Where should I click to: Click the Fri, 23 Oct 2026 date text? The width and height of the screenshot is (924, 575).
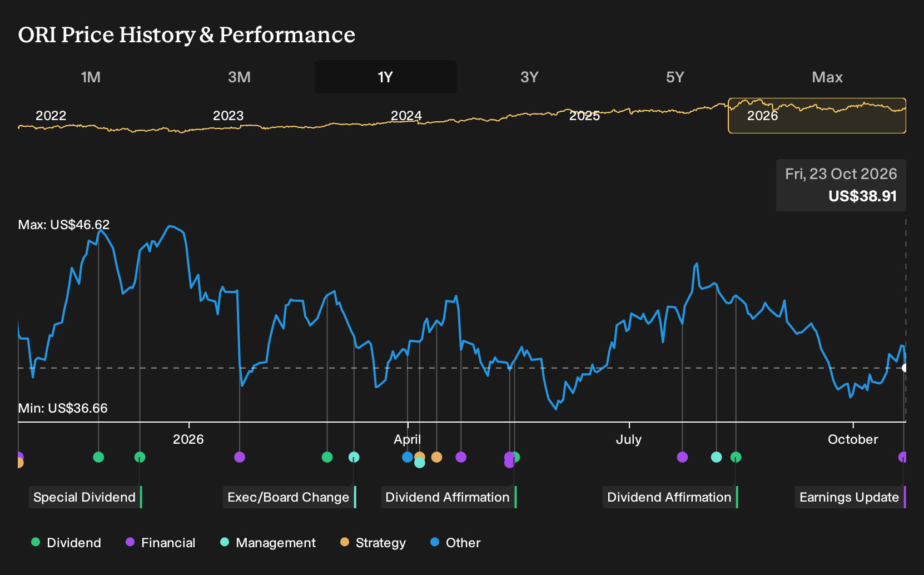(x=841, y=174)
